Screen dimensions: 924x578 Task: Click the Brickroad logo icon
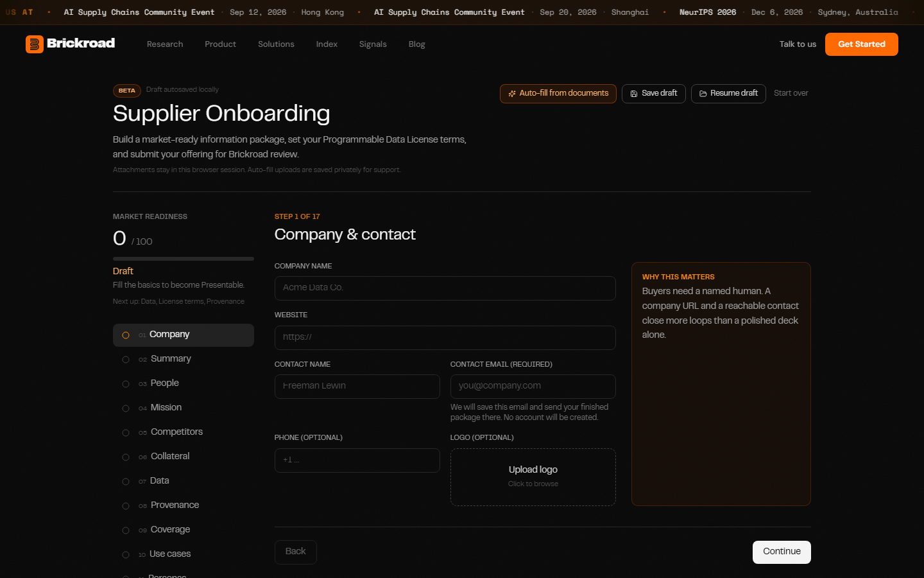coord(35,44)
